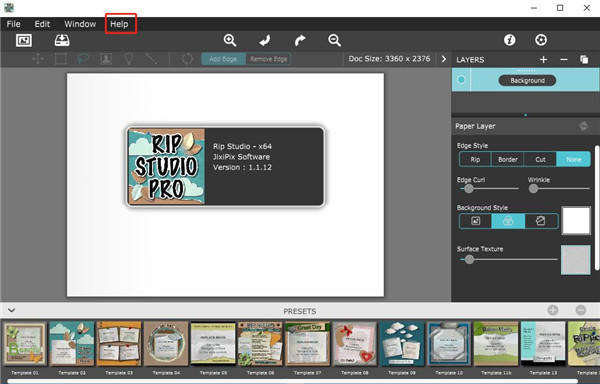Click the redo arrow icon
This screenshot has width=600, height=384.
[x=300, y=40]
